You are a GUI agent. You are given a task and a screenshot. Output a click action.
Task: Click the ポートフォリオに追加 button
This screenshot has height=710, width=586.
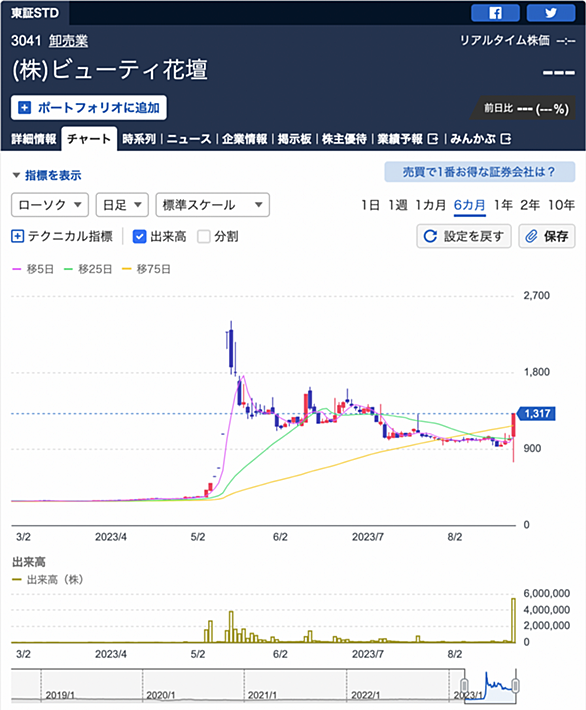pos(89,108)
